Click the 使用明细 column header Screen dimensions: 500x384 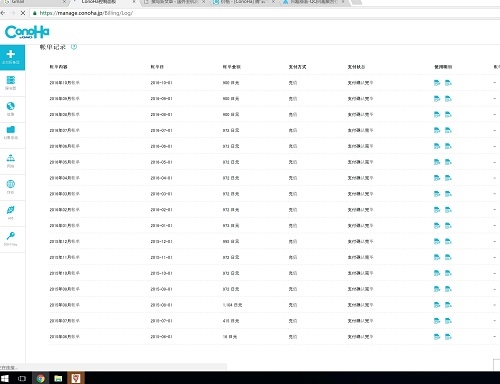pos(443,67)
